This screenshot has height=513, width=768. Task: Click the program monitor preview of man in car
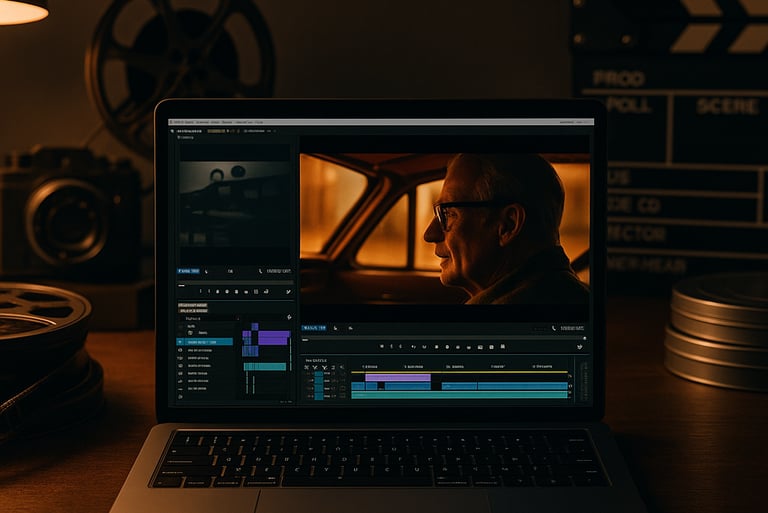445,229
